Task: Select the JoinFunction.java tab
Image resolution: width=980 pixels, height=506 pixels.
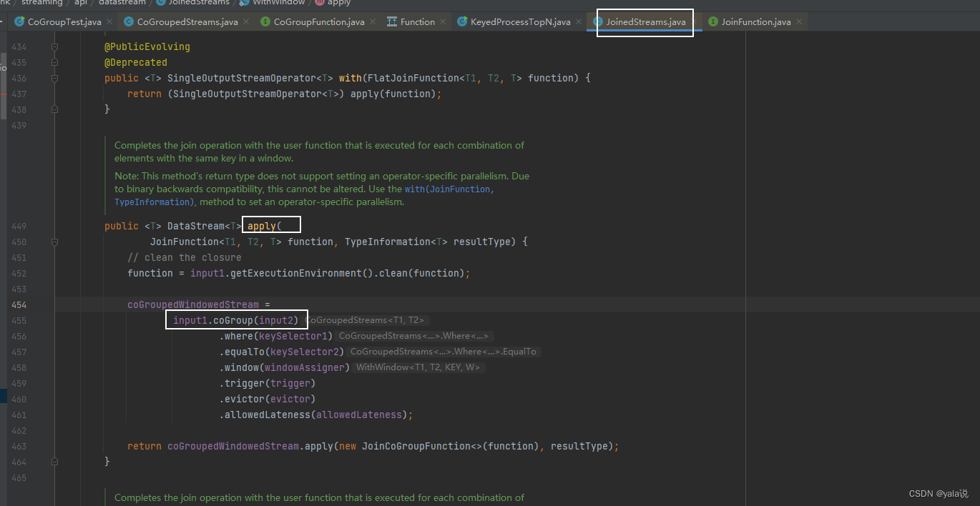Action: pos(756,22)
